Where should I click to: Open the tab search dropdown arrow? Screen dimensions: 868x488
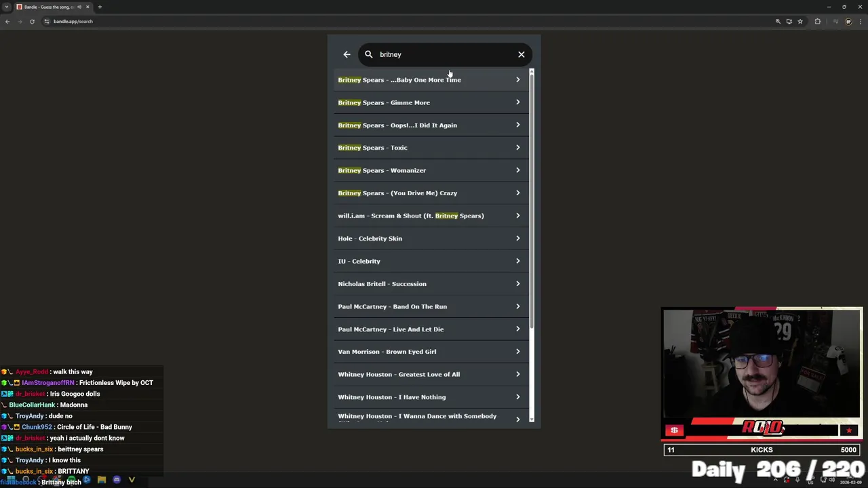click(x=6, y=7)
